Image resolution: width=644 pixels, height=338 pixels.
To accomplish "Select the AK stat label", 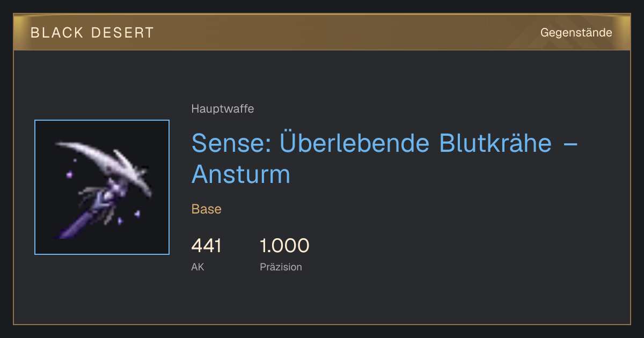I will point(197,267).
